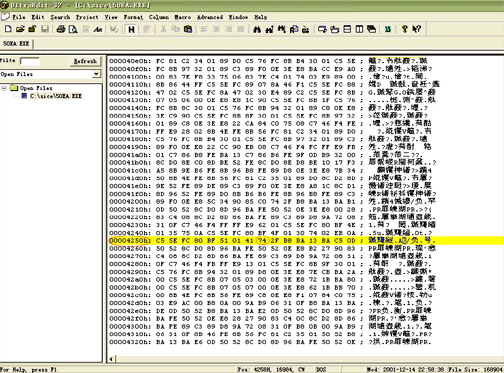The width and height of the screenshot is (504, 373).
Task: Click binoculars with up arrow Find Previous
Action: 269,29
